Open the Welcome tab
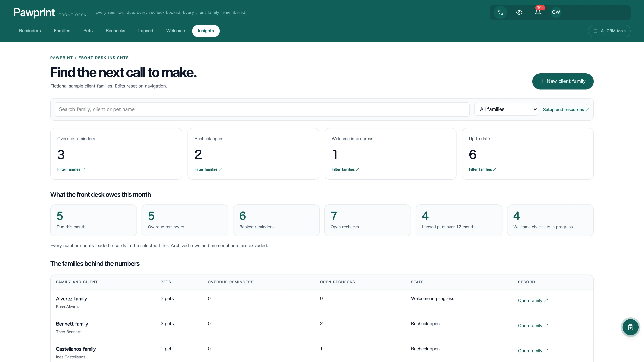Image resolution: width=644 pixels, height=362 pixels. coord(175,31)
